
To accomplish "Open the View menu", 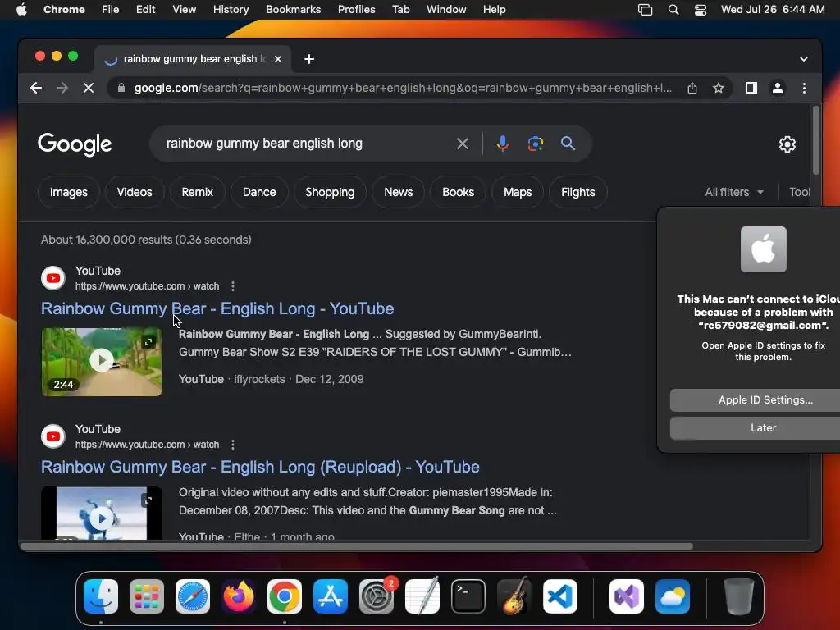I will [x=184, y=10].
